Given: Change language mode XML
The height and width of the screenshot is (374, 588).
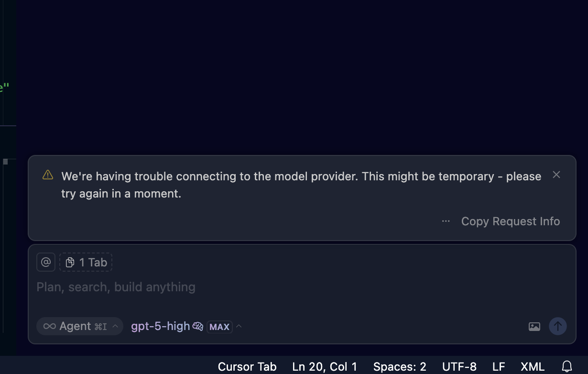Looking at the screenshot, I should coord(532,367).
